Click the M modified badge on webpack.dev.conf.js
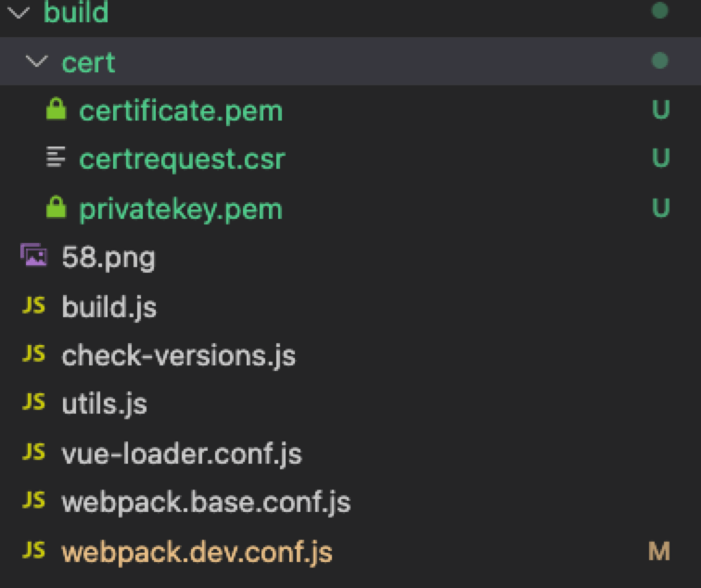 click(x=659, y=551)
